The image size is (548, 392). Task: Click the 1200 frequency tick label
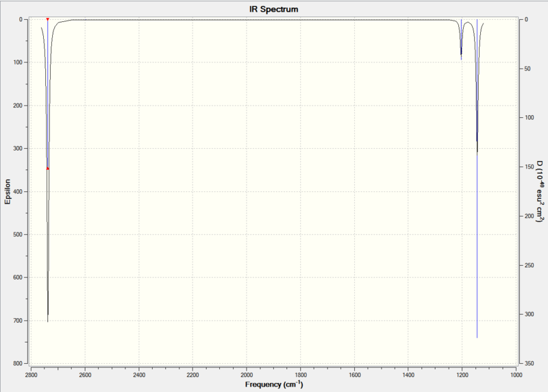click(x=462, y=375)
